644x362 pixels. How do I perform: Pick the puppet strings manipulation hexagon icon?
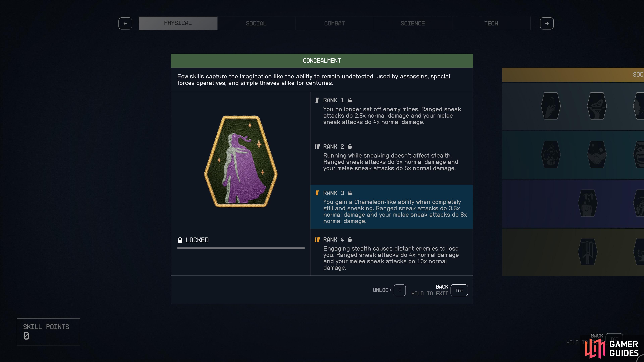click(587, 252)
